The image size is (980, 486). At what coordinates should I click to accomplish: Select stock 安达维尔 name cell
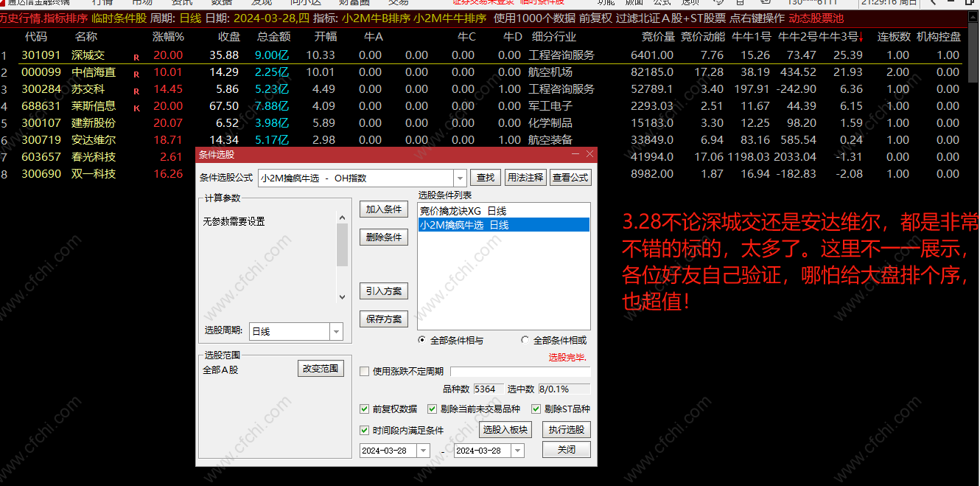94,140
